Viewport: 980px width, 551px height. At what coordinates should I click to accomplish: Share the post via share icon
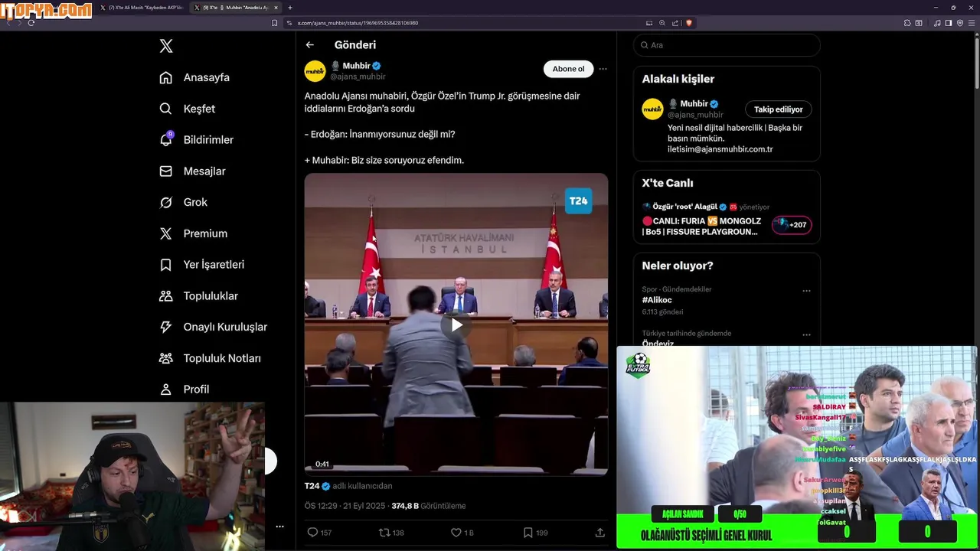click(x=600, y=533)
